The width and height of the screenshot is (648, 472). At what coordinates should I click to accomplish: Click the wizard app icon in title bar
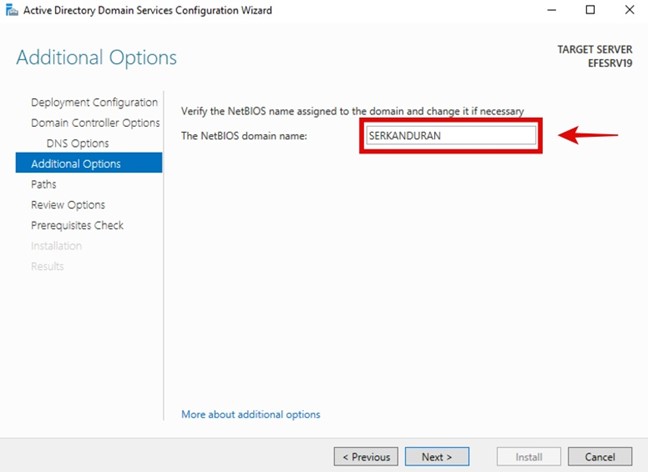12,10
